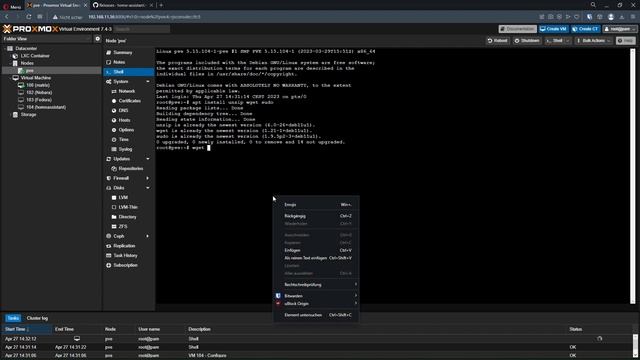Open the Syslog viewer

[x=125, y=149]
